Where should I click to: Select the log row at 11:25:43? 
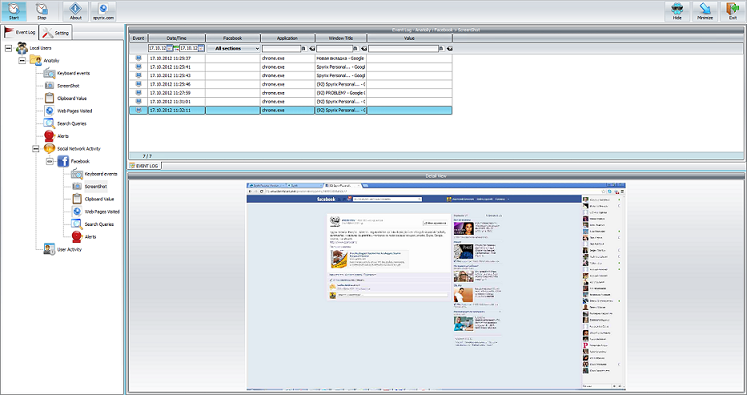coord(291,75)
